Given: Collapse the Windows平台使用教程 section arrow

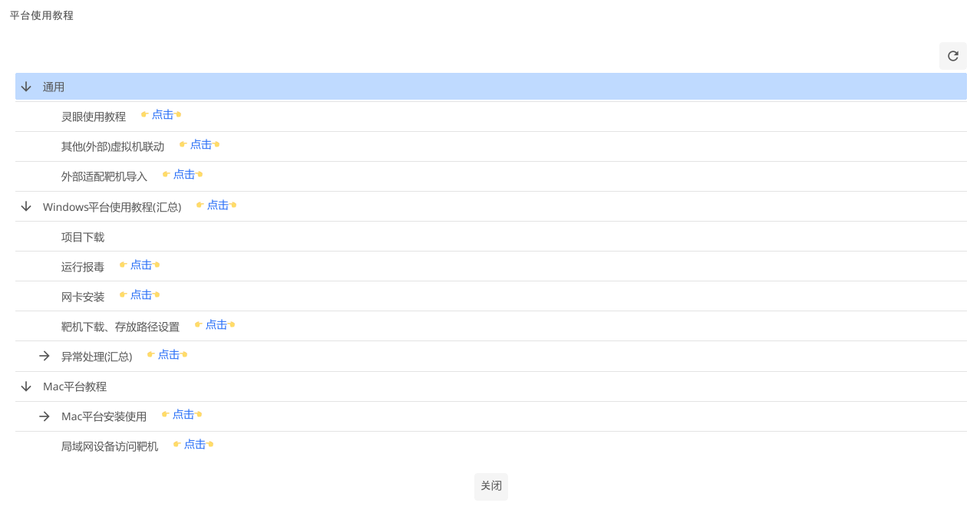Looking at the screenshot, I should 26,206.
